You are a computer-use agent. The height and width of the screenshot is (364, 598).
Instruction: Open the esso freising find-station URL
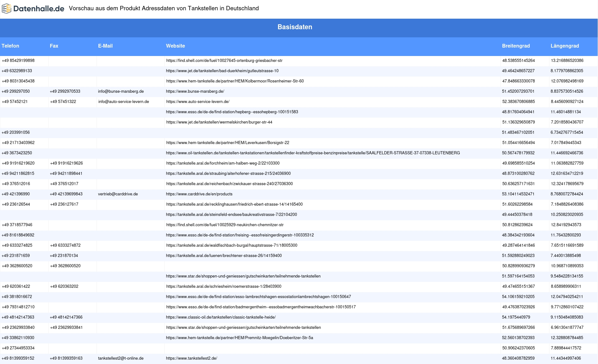point(240,235)
